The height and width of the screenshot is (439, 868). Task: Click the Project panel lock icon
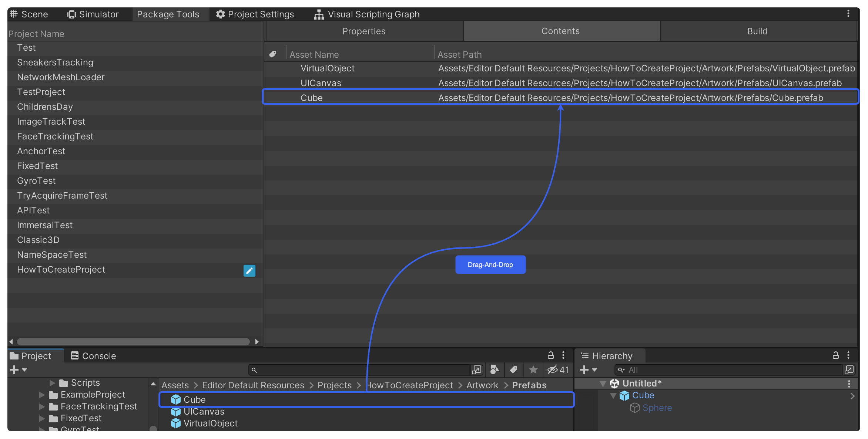pyautogui.click(x=551, y=355)
